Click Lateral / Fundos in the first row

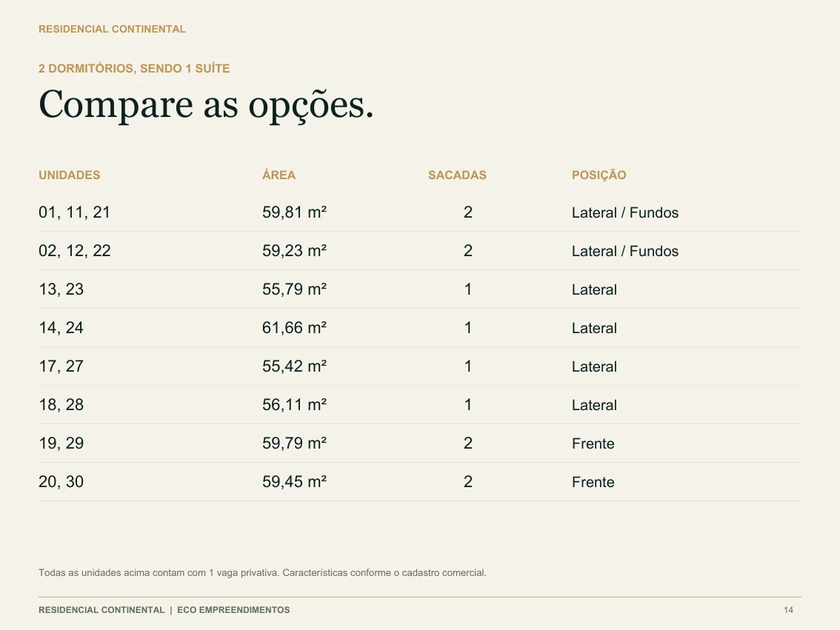[x=625, y=212]
